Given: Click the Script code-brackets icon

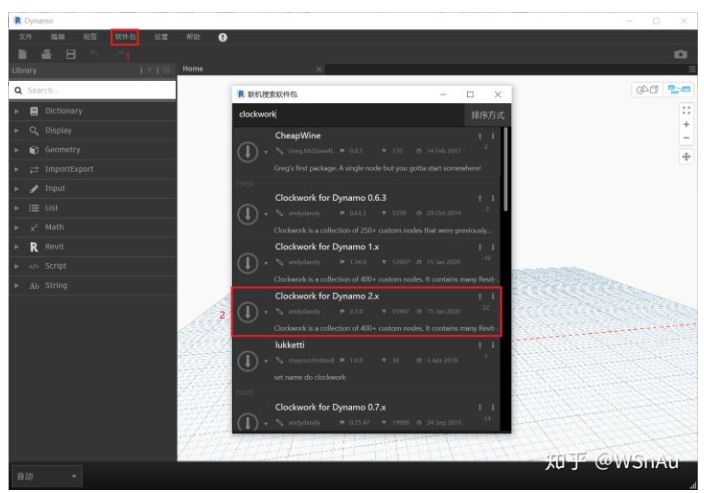Looking at the screenshot, I should [34, 266].
